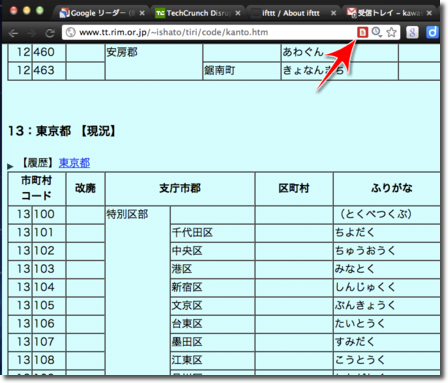Switch to the ifttt / About ifttt tab
448x383 pixels.
click(293, 13)
